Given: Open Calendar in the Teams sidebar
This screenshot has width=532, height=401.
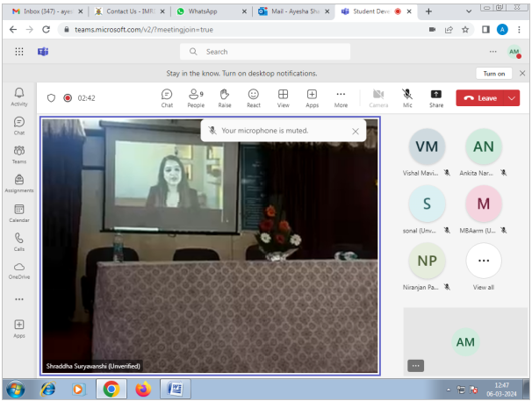Looking at the screenshot, I should (18, 213).
